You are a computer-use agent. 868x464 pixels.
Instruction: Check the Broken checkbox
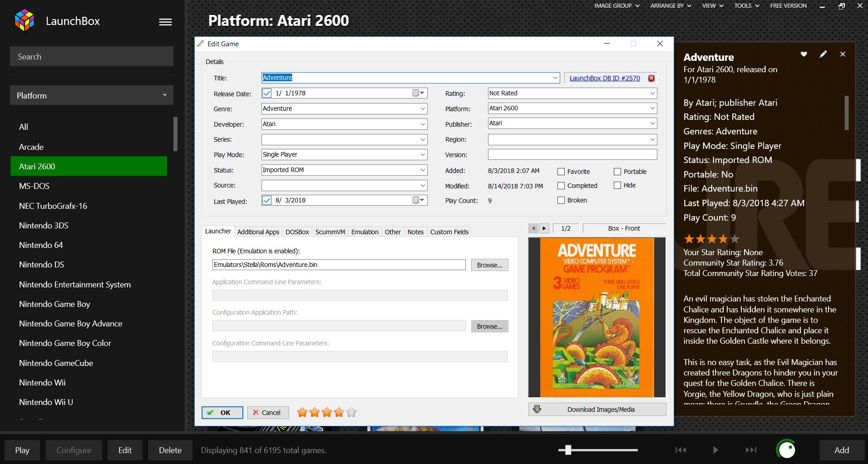pos(561,200)
